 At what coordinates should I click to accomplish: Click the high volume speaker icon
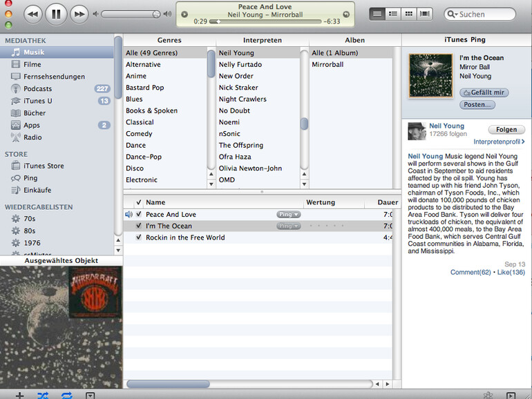coord(167,14)
